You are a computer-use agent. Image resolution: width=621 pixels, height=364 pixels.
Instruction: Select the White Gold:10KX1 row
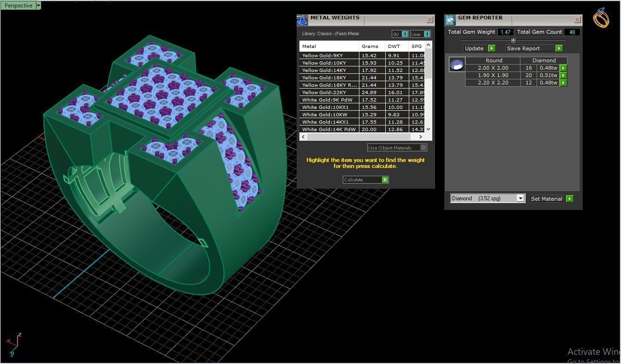[362, 107]
